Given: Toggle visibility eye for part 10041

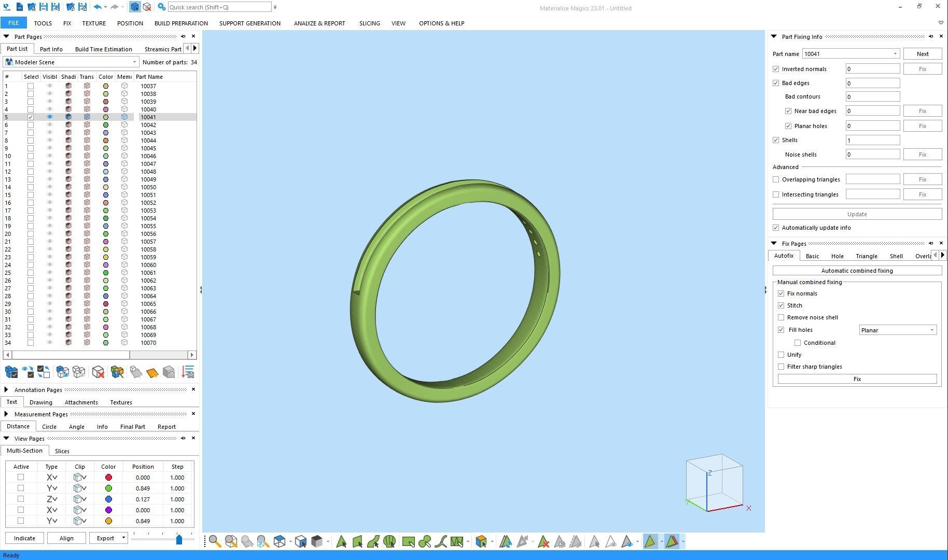Looking at the screenshot, I should pos(50,117).
